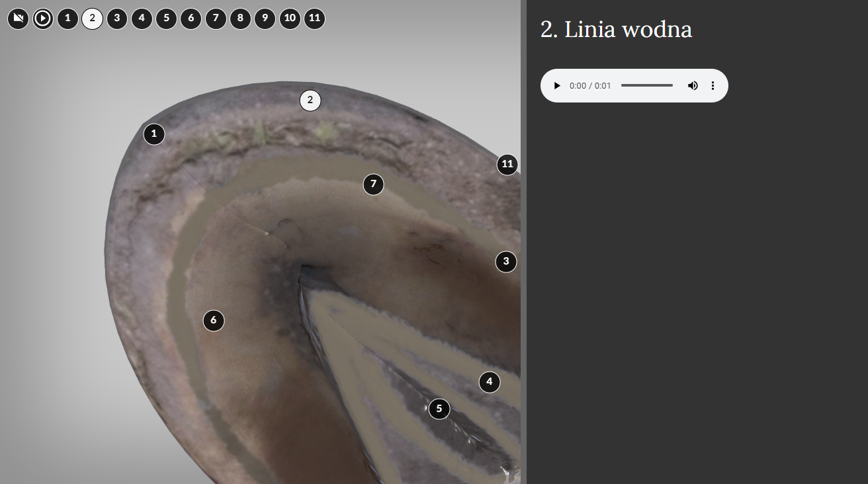868x484 pixels.
Task: Toggle the camera-off icon in top toolbar
Action: tap(19, 19)
